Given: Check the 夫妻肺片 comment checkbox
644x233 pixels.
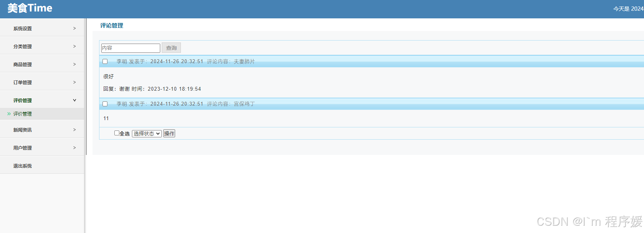Looking at the screenshot, I should click(x=105, y=61).
